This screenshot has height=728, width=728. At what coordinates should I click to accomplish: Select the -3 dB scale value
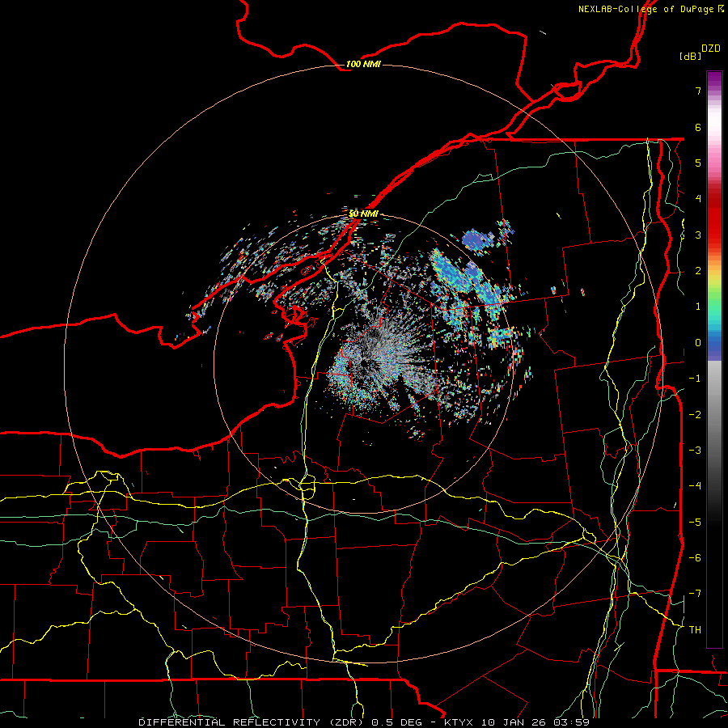click(695, 450)
